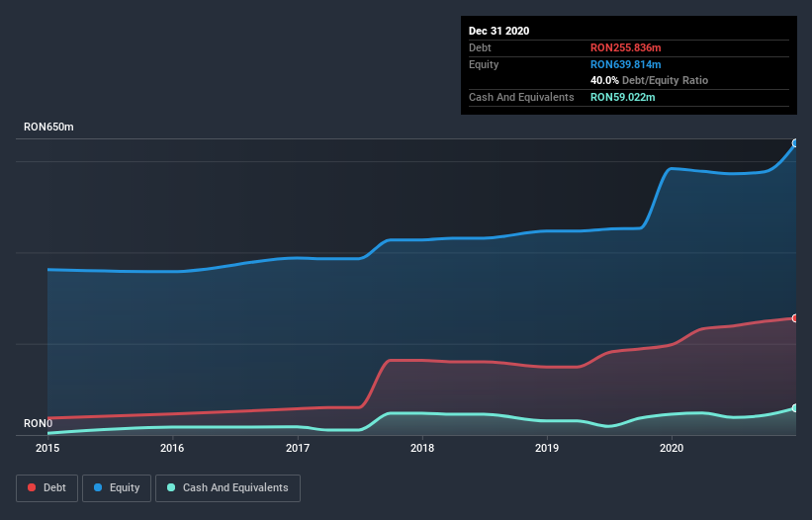This screenshot has width=812, height=520.
Task: Click the Cash And Equivalents tooltip label
Action: pyautogui.click(x=521, y=97)
